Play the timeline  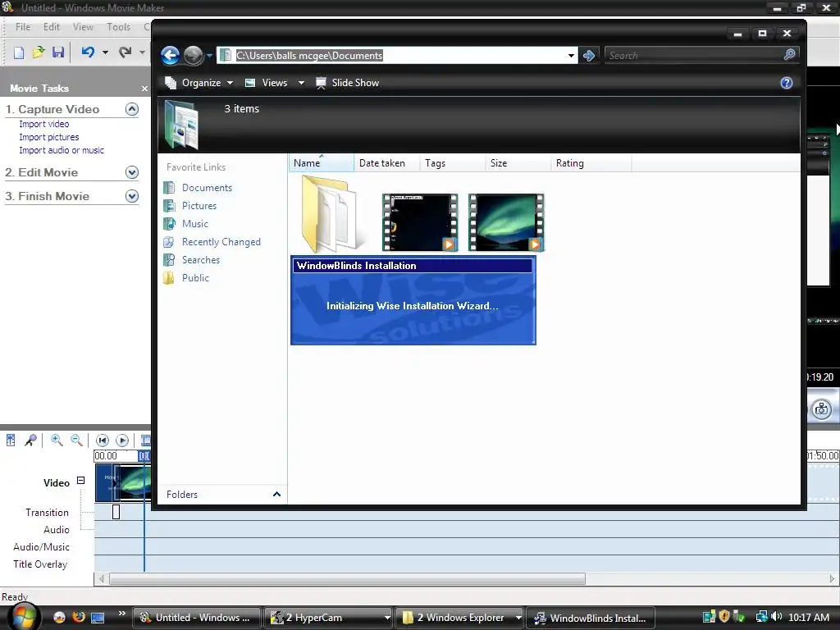pyautogui.click(x=122, y=441)
